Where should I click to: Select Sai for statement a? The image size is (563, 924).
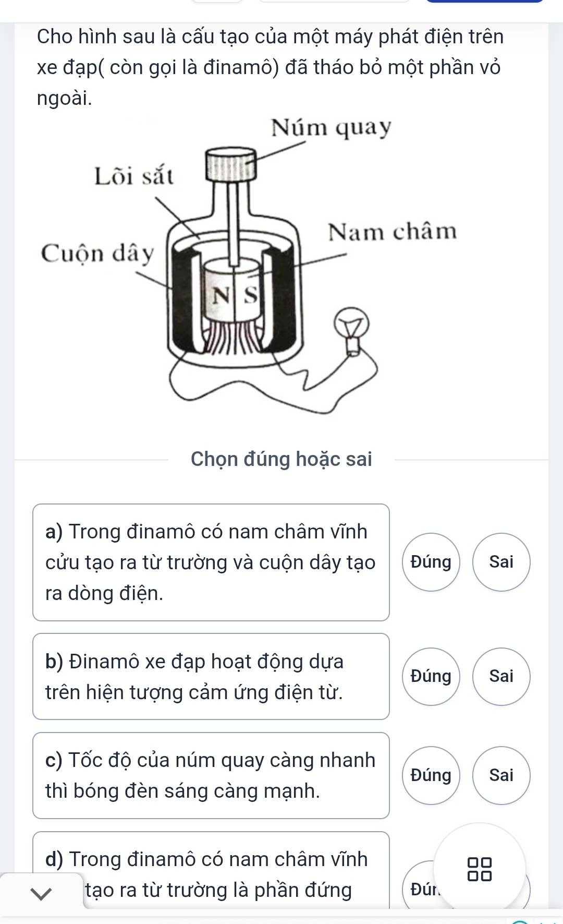501,562
